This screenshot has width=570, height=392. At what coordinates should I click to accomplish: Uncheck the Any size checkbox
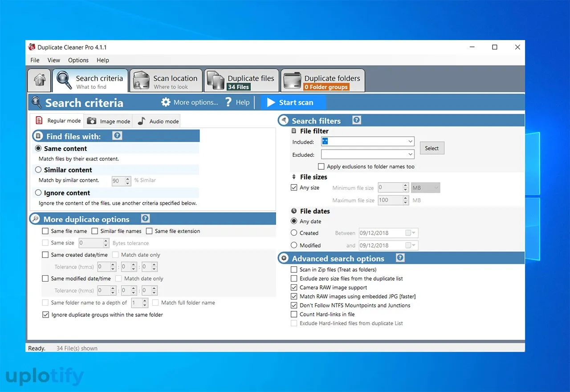294,188
